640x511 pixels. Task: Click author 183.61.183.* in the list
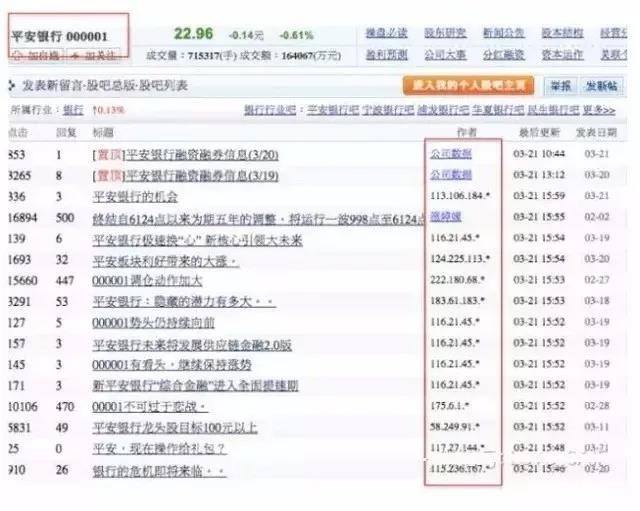click(x=458, y=301)
